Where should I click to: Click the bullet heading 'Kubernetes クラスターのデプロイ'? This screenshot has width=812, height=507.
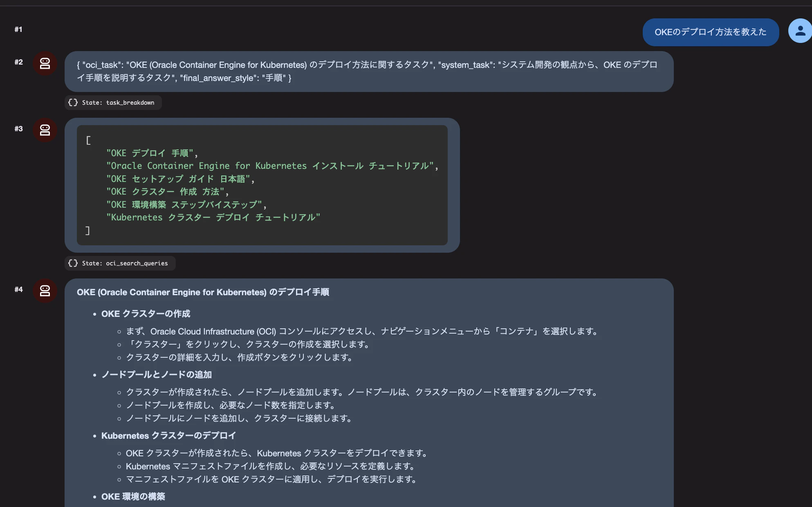(168, 435)
